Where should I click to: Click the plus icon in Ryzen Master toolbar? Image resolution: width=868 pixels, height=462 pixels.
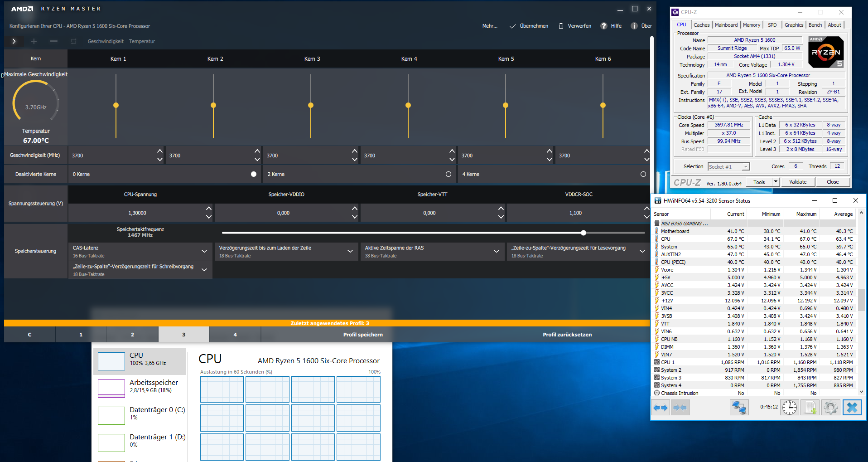34,41
